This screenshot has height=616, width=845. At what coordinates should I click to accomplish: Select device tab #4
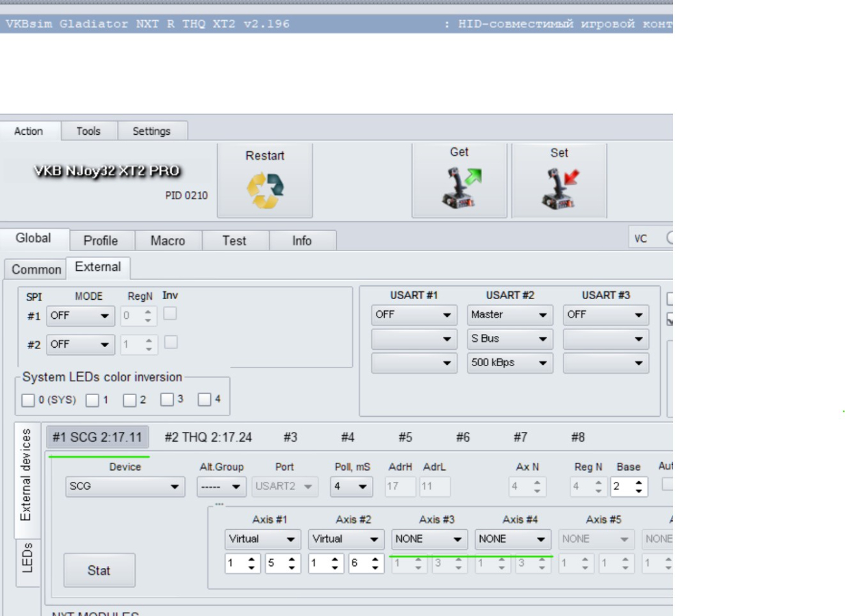pos(348,437)
